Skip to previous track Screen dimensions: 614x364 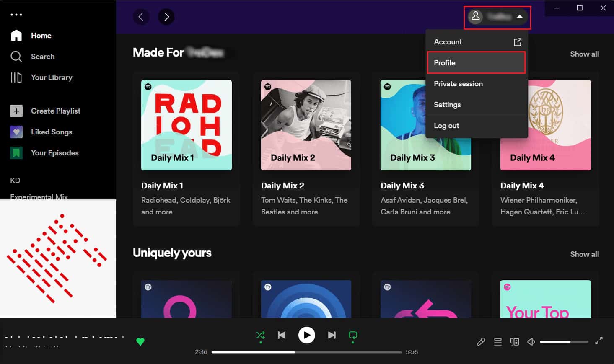tap(282, 335)
